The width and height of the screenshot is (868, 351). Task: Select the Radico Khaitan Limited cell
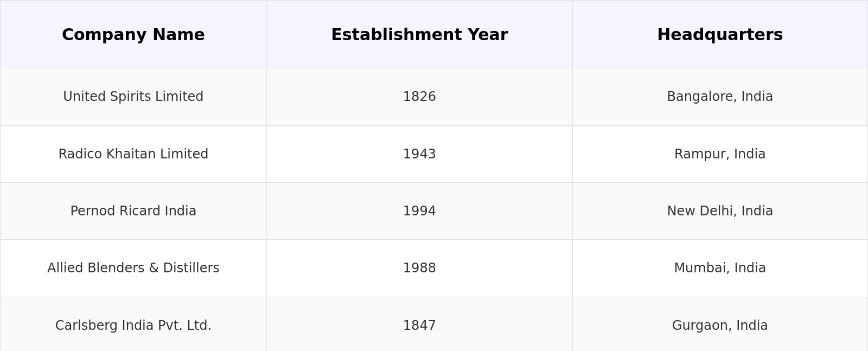(133, 154)
